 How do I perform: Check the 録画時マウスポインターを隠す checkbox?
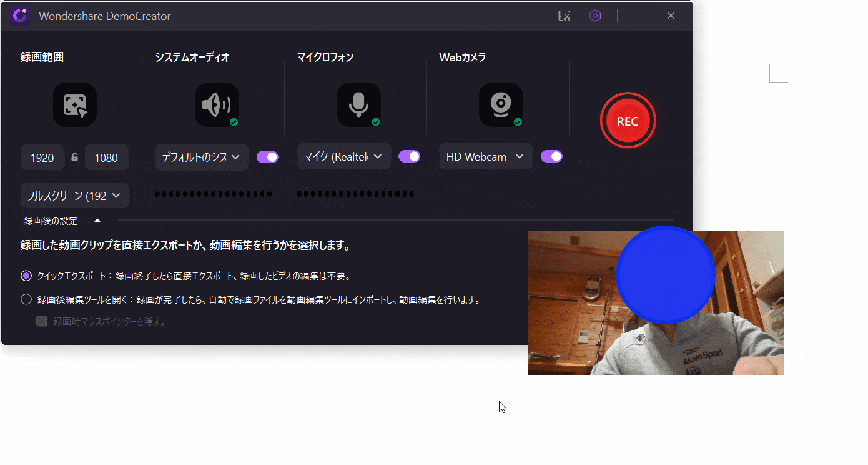click(x=42, y=321)
